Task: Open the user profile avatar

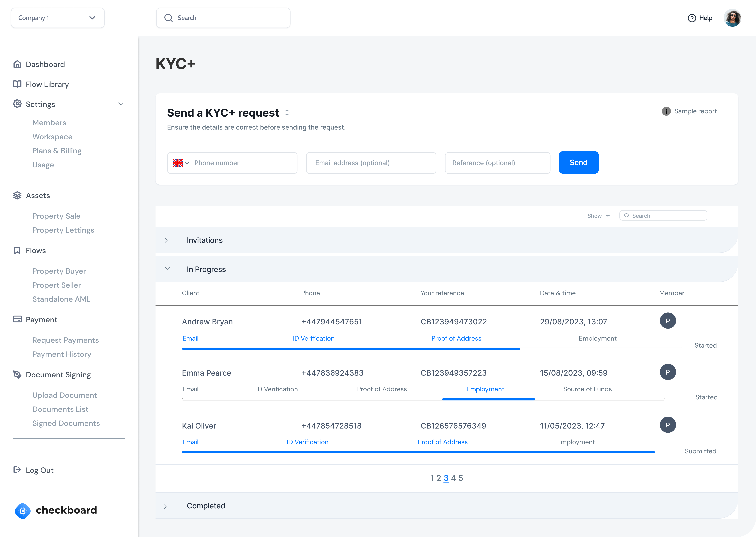Action: pos(732,18)
